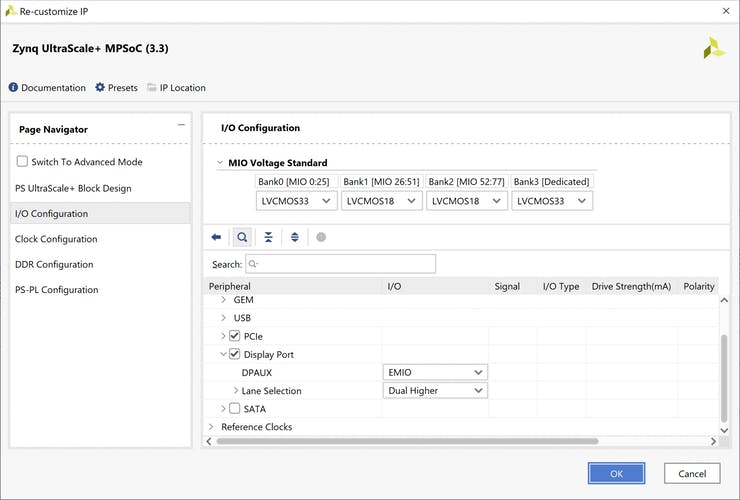
Task: Click the Expand All toolbar icon
Action: coord(294,237)
